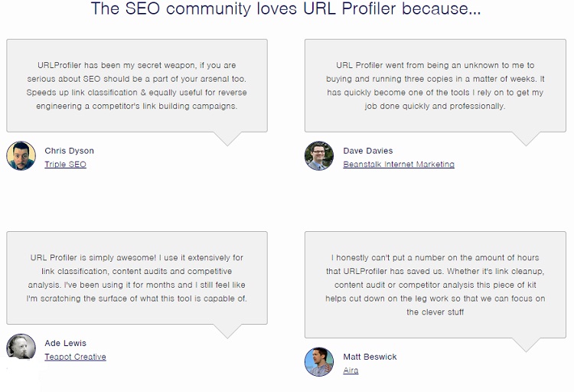
Task: Click the Matt Beswick name text
Action: click(370, 357)
